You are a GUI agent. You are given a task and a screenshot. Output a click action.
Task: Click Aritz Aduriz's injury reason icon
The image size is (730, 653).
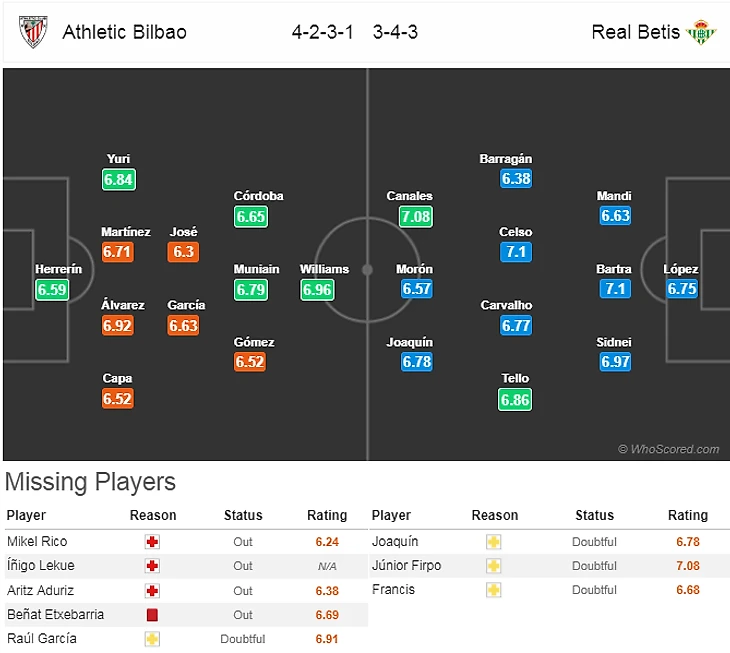(x=153, y=590)
